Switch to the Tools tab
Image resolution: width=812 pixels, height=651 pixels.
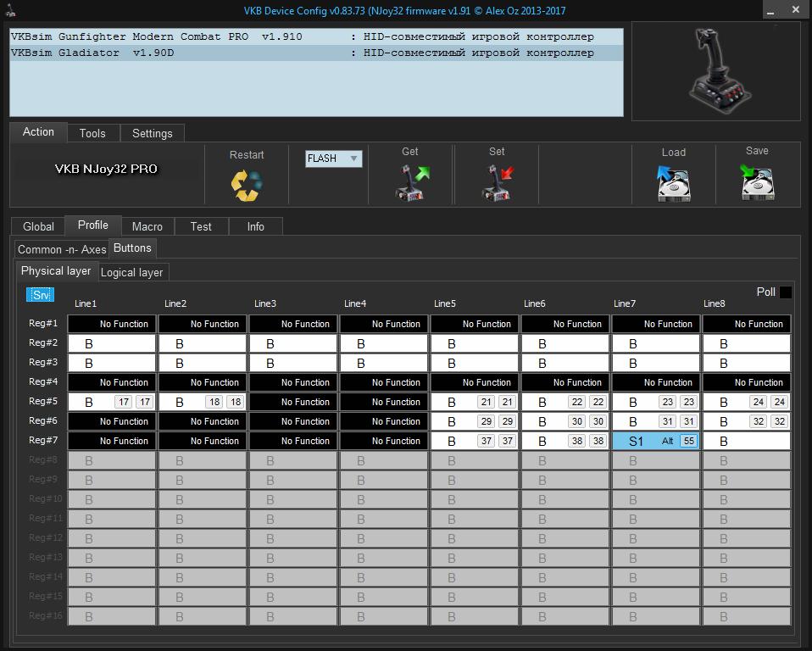tap(92, 133)
